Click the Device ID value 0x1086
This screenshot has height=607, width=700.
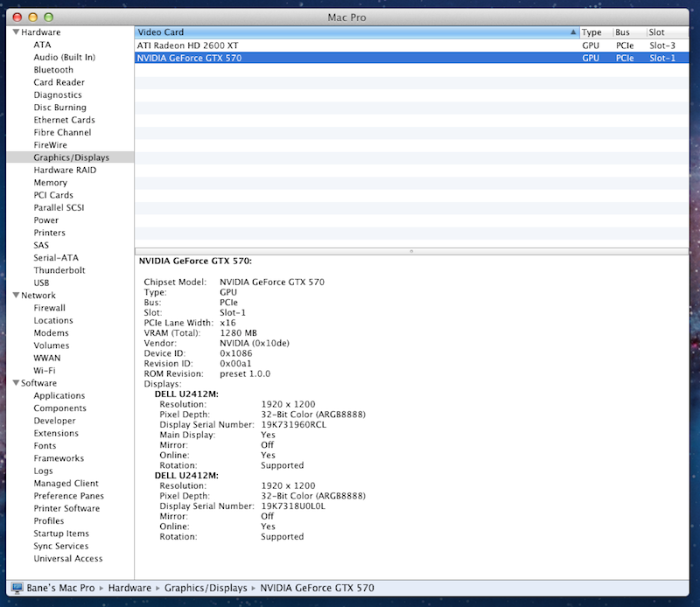235,353
